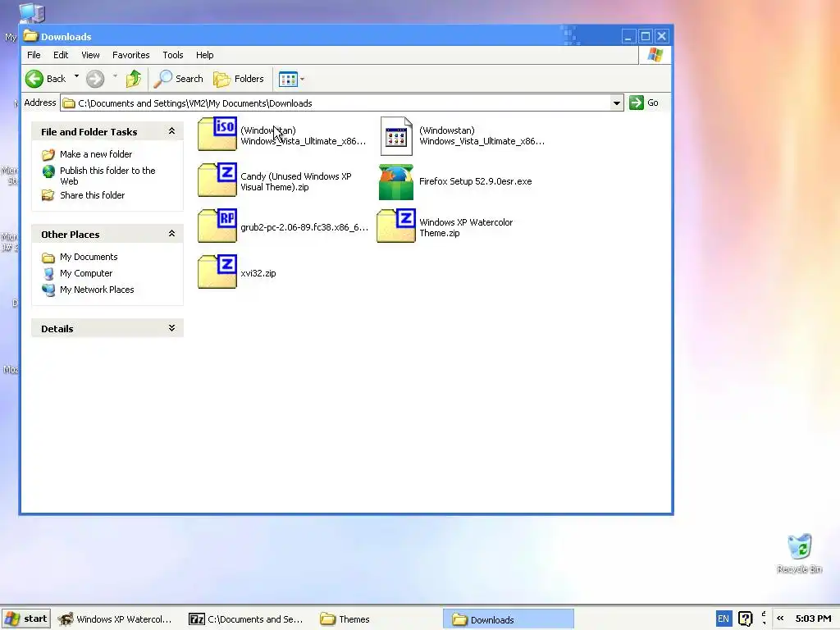Click Publish this folder to the Web
Viewport: 840px width, 630px height.
[107, 176]
